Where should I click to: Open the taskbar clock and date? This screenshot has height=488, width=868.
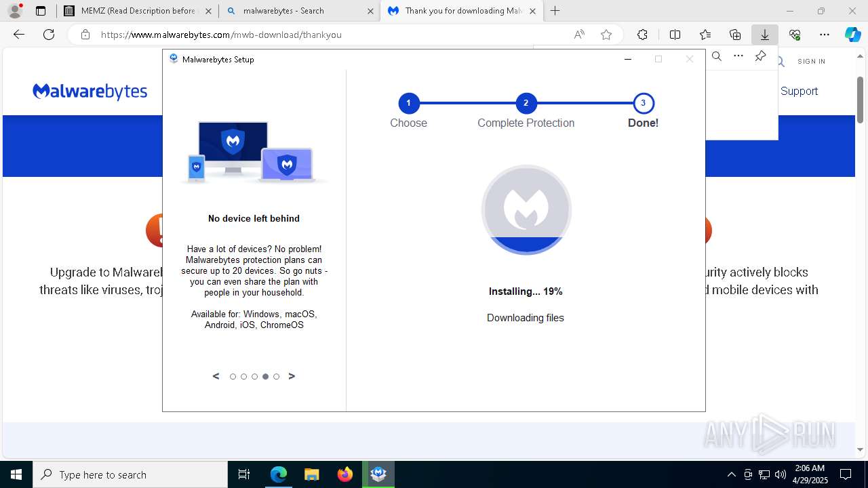(809, 474)
